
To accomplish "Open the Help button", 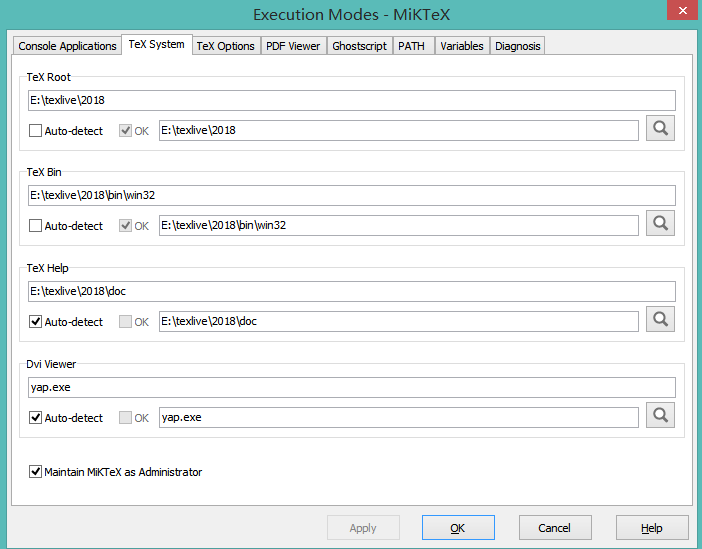I will (x=652, y=528).
